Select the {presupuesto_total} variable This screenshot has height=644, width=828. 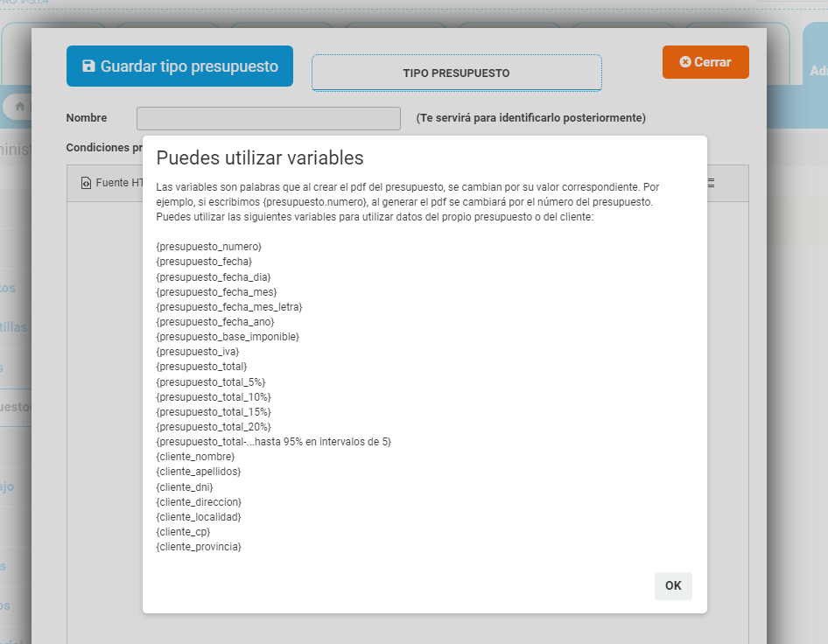200,366
